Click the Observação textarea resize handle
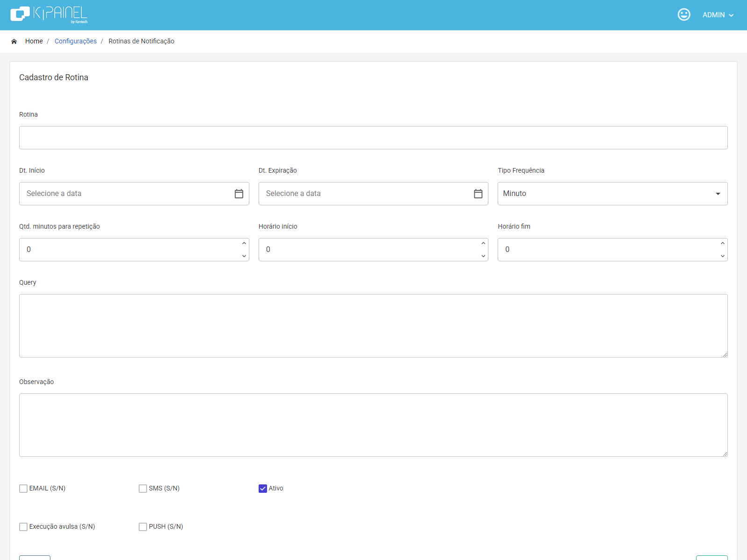The height and width of the screenshot is (560, 747). pos(725,454)
